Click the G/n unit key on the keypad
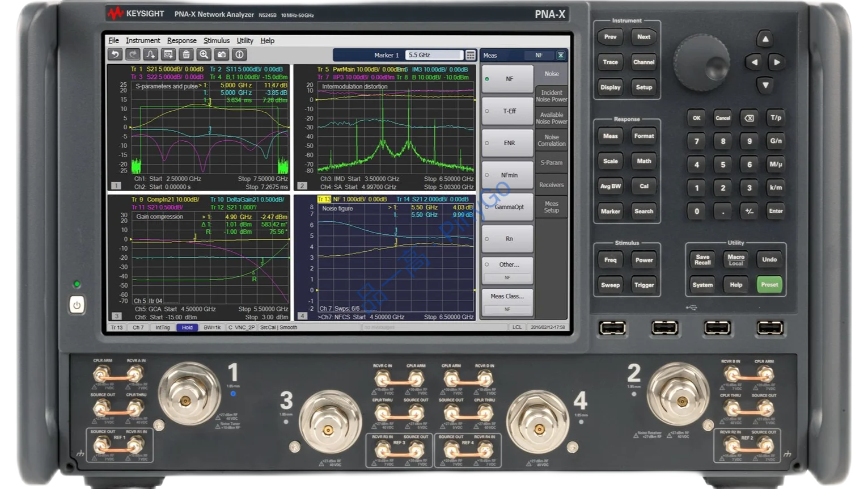The image size is (868, 489). coord(776,141)
